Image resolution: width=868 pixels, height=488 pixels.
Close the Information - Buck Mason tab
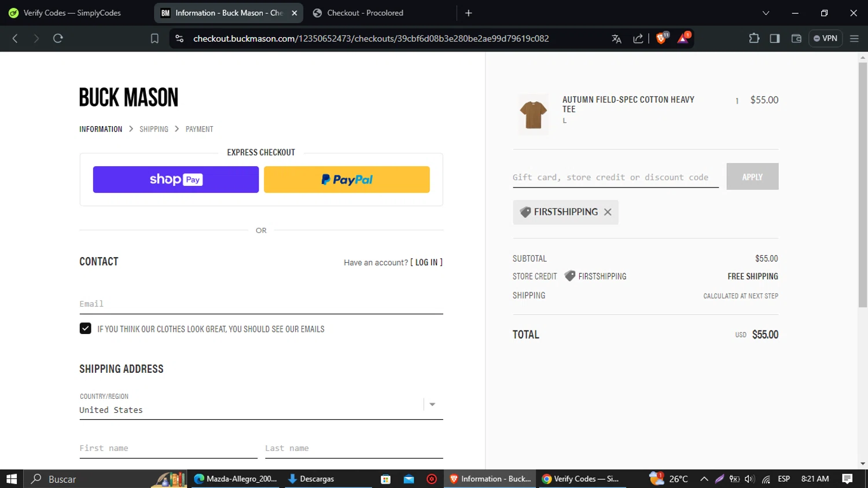tap(294, 13)
